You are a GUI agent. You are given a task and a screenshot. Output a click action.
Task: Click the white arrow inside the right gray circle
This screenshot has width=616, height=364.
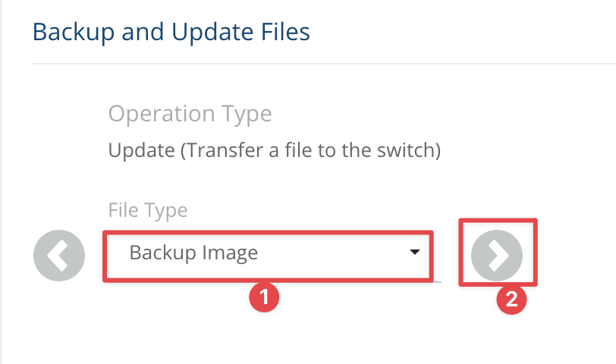(499, 256)
